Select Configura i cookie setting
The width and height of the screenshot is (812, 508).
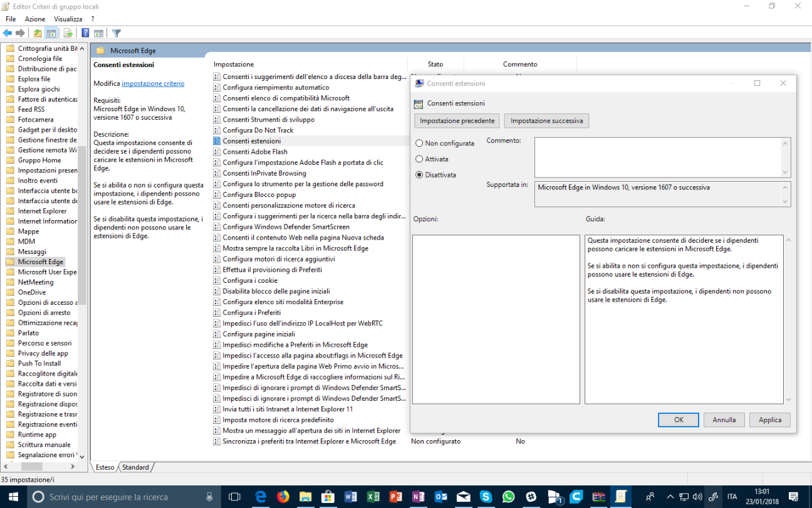click(250, 280)
